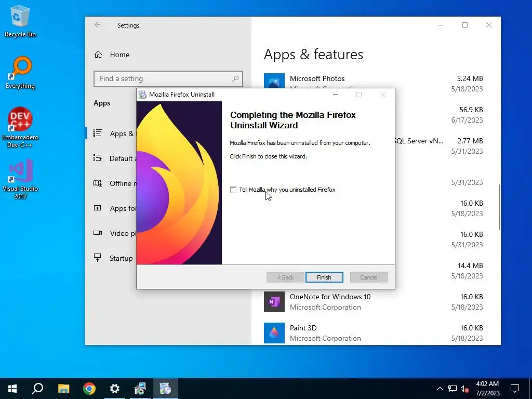Select the Visual Studio 2017 desktop shortcut
Screen dimensions: 532x399
click(x=20, y=179)
